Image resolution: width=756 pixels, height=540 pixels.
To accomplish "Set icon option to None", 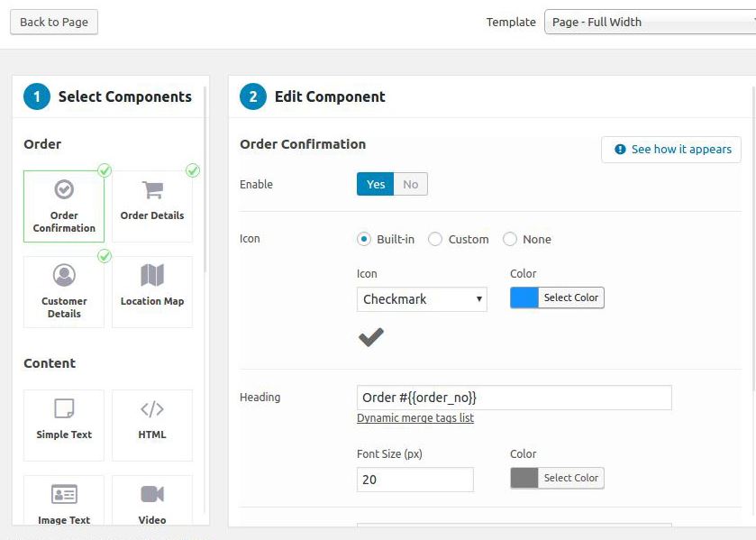I will [x=510, y=239].
